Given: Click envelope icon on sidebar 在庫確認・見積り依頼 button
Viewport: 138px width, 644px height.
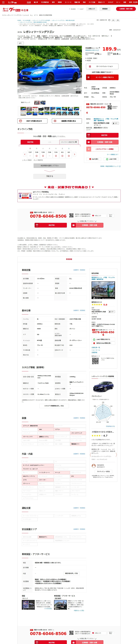Looking at the screenshot, I should pyautogui.click(x=88, y=142).
